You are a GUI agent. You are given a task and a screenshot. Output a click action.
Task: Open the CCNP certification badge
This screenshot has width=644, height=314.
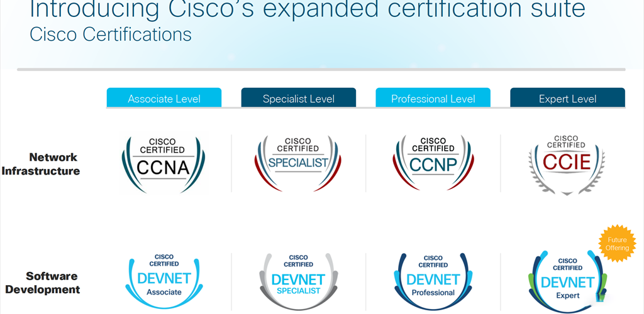[x=433, y=163]
